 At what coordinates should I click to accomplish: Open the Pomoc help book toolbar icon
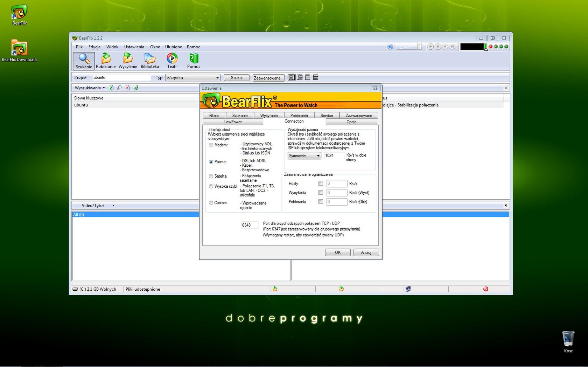194,61
